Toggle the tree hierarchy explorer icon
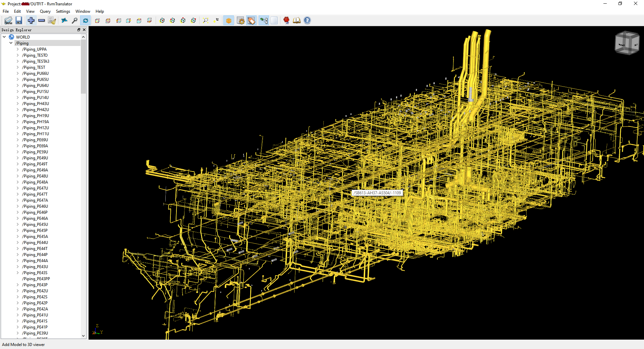 tap(264, 20)
